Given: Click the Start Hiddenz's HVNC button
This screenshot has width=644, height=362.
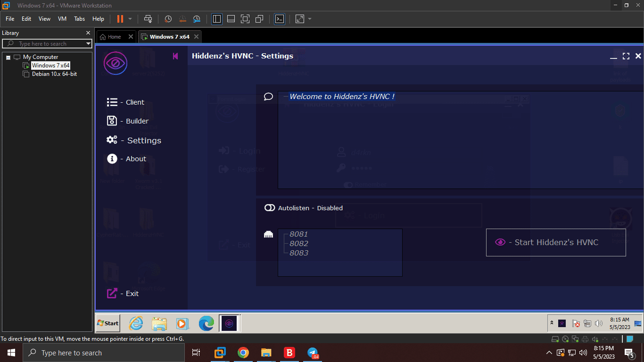Looking at the screenshot, I should [x=555, y=242].
